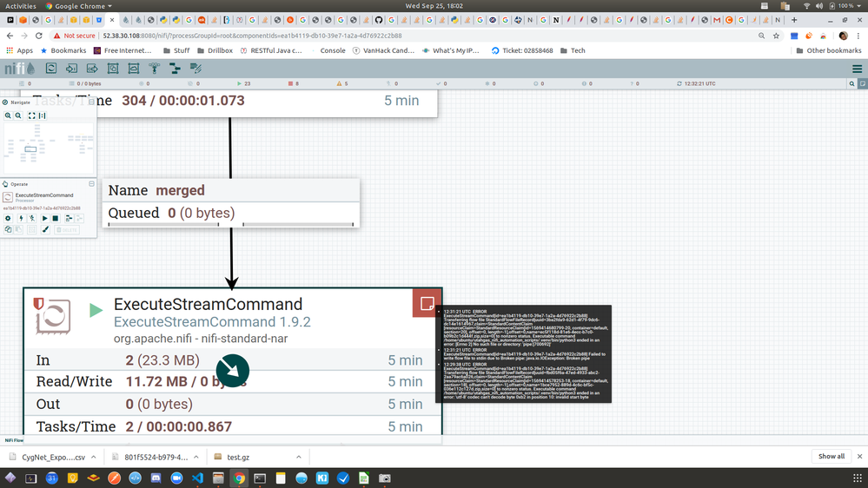The image size is (868, 488).
Task: Collapse the Navigate panel
Action: pyautogui.click(x=91, y=102)
